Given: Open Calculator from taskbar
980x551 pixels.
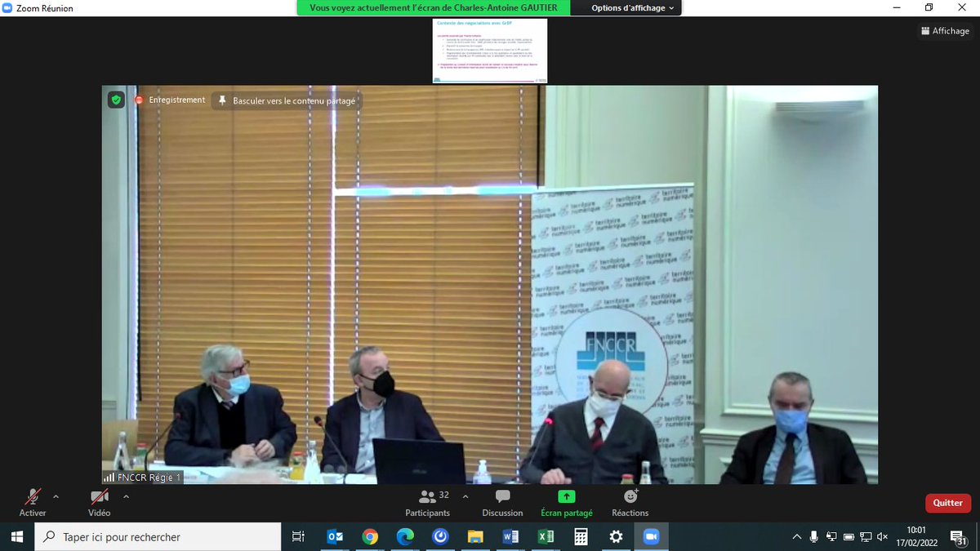Looking at the screenshot, I should [581, 536].
